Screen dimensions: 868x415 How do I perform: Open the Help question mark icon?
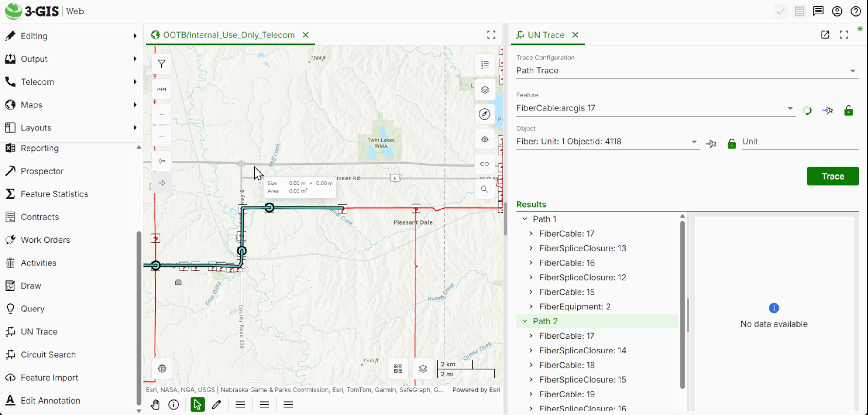tap(856, 11)
